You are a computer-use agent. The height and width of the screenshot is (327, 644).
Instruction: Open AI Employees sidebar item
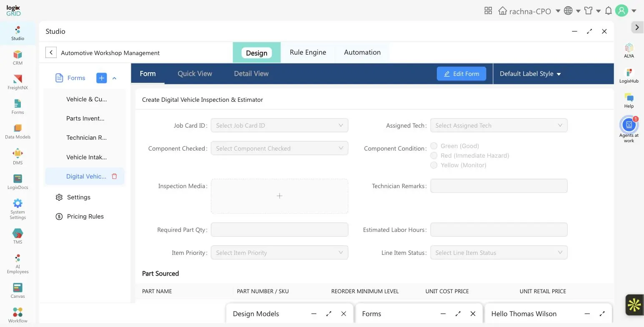pyautogui.click(x=18, y=264)
